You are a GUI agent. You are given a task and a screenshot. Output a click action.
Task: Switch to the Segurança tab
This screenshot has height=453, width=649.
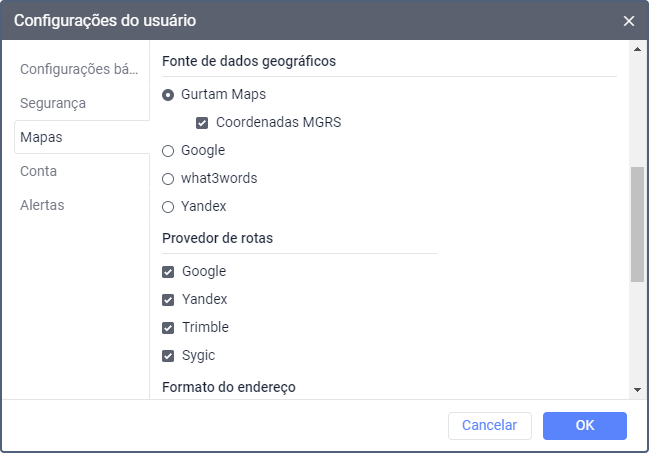point(53,103)
